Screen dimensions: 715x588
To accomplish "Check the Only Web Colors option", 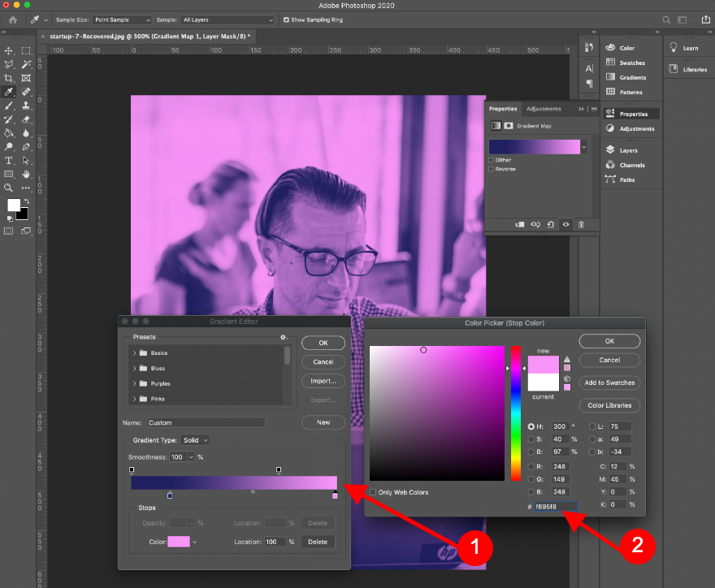I will (373, 492).
